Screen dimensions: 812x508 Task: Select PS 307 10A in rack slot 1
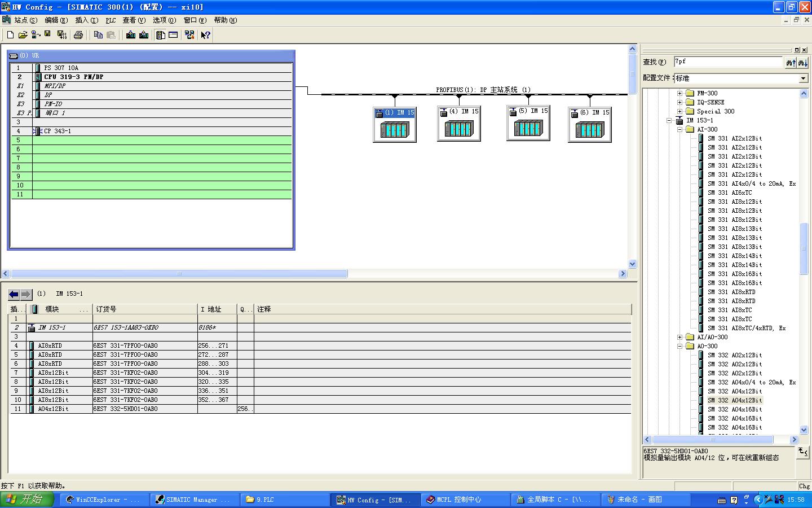61,68
